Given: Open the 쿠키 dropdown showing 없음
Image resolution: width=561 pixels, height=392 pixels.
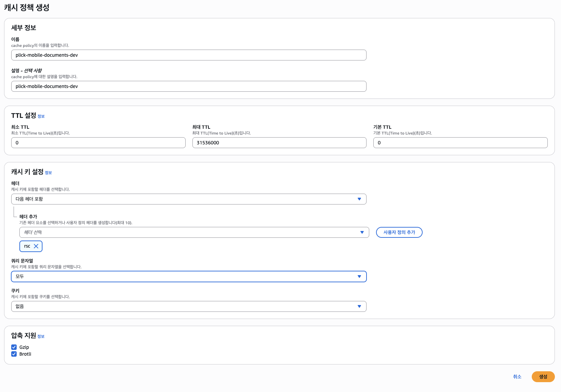Looking at the screenshot, I should 189,306.
